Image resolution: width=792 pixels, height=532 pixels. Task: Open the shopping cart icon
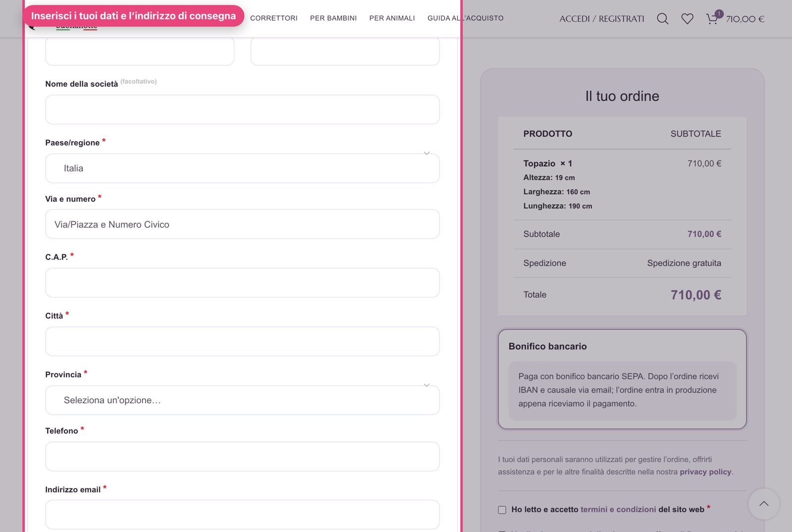click(712, 19)
